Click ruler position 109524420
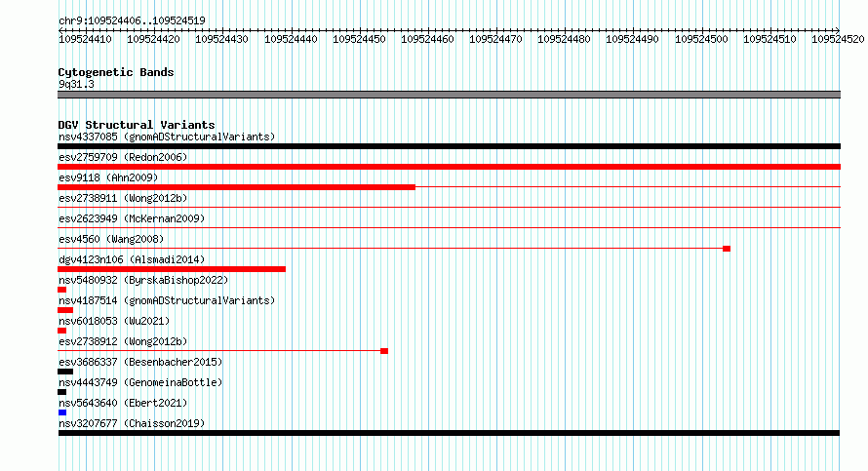Image resolution: width=868 pixels, height=471 pixels. click(153, 40)
